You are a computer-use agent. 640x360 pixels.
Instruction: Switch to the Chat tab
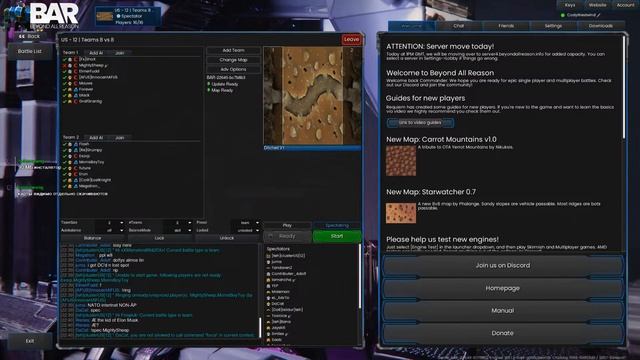point(459,26)
